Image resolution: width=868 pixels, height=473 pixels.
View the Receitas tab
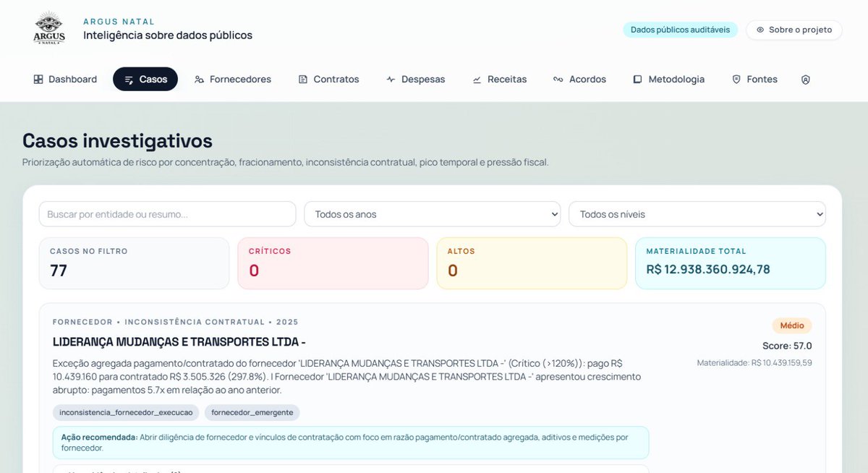(499, 80)
